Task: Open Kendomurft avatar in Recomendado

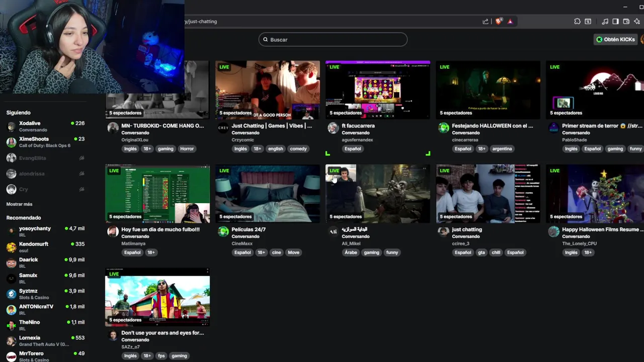Action: click(11, 247)
